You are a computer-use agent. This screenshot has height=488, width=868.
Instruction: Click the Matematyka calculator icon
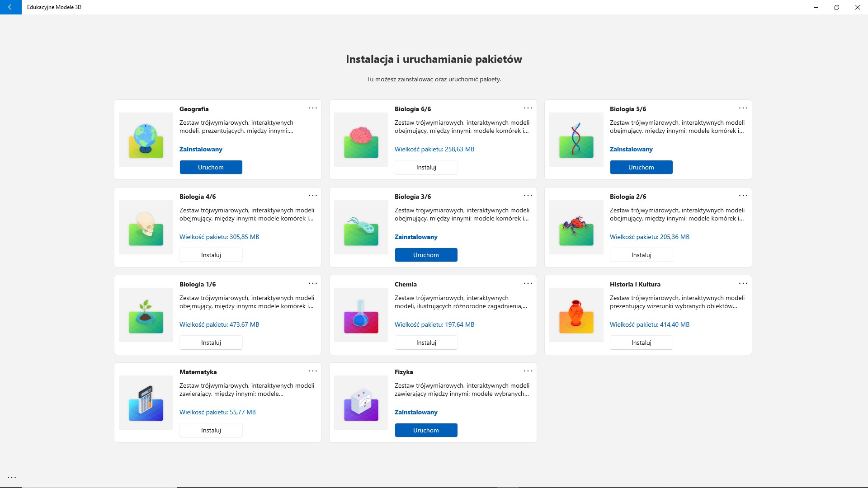click(146, 403)
